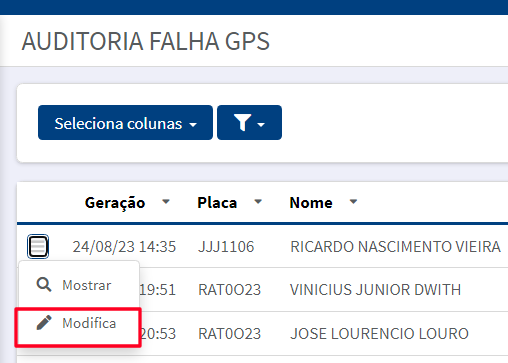The image size is (508, 363).
Task: Click the name RICARDO NASCIMENTO VIEIRA
Action: [x=395, y=247]
